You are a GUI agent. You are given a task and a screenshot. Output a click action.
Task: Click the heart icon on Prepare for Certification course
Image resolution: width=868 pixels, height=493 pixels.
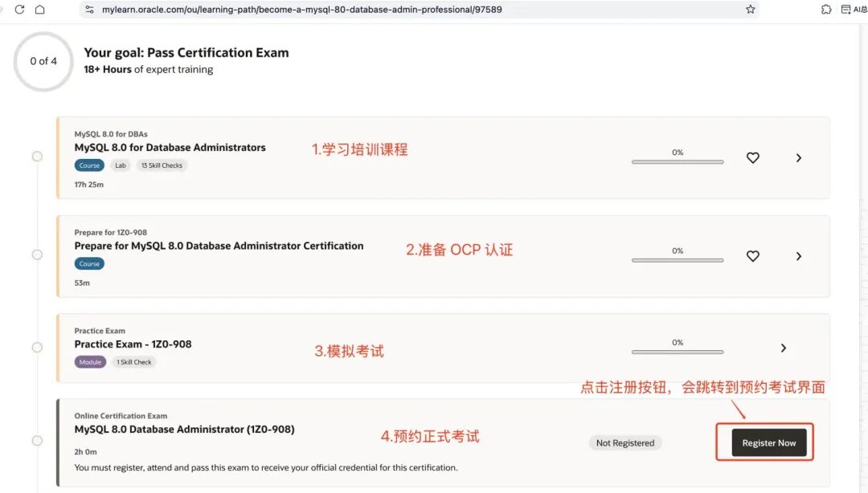point(752,256)
